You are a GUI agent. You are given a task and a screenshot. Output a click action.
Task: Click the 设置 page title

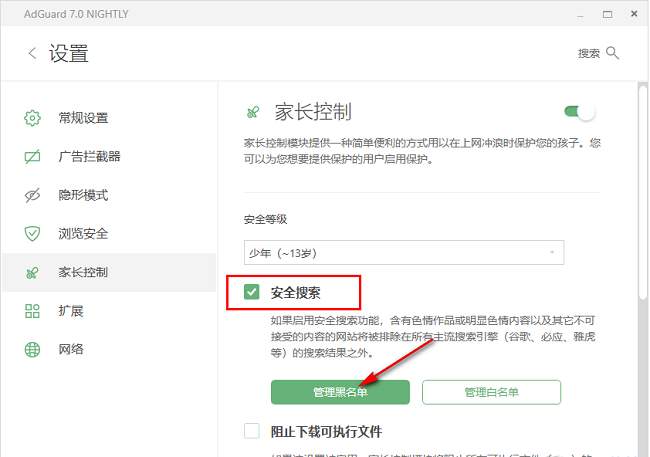tap(69, 54)
